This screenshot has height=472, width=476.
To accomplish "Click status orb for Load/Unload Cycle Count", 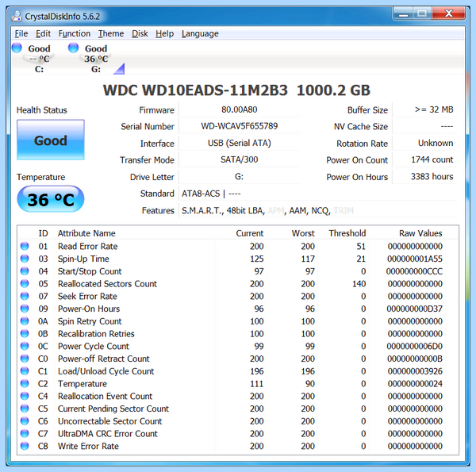I will 25,370.
